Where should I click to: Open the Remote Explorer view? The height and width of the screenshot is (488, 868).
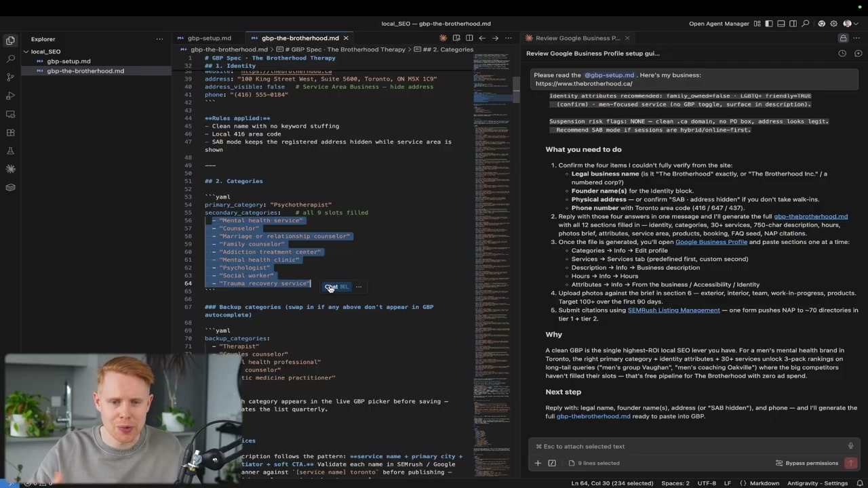pyautogui.click(x=10, y=114)
